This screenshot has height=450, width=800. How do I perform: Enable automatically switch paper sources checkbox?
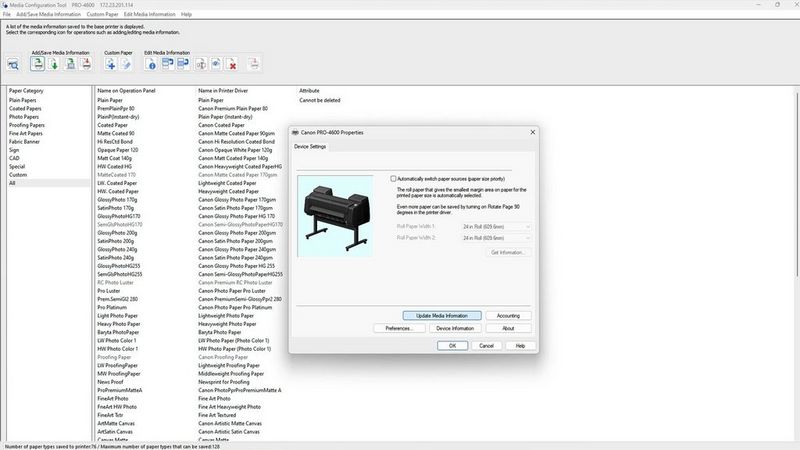point(394,178)
